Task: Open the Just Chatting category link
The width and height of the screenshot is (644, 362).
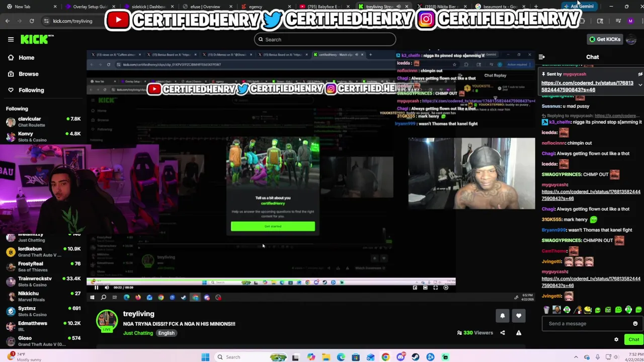Action: pyautogui.click(x=138, y=333)
